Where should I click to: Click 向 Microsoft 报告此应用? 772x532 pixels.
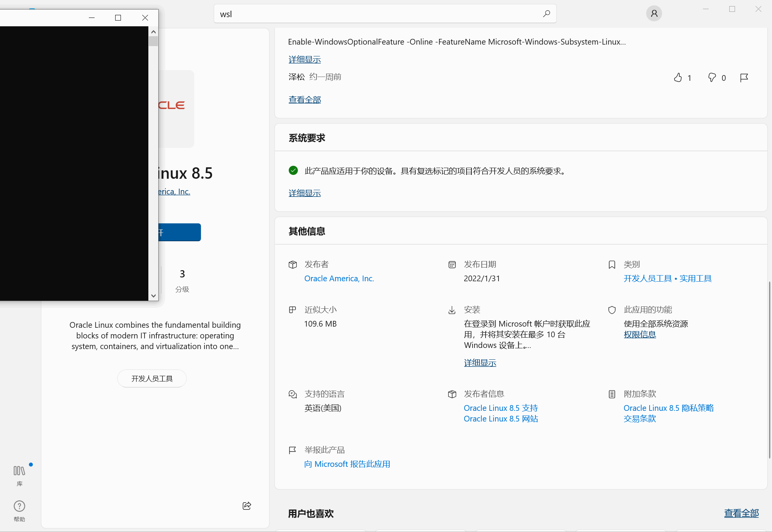point(347,464)
